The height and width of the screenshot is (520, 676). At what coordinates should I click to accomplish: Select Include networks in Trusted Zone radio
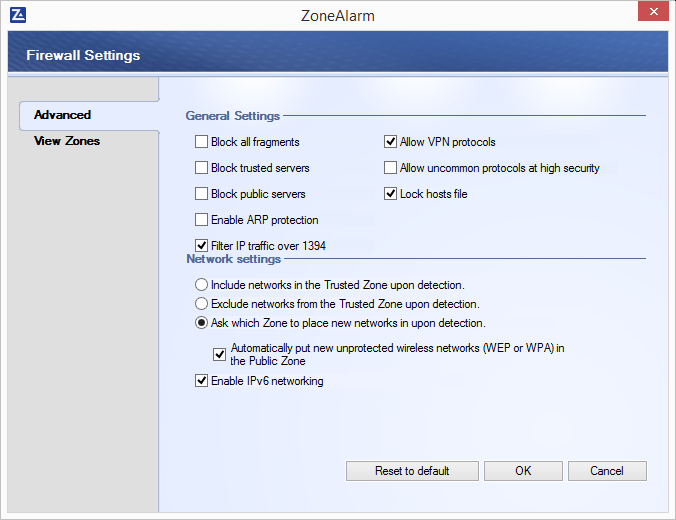(x=202, y=285)
